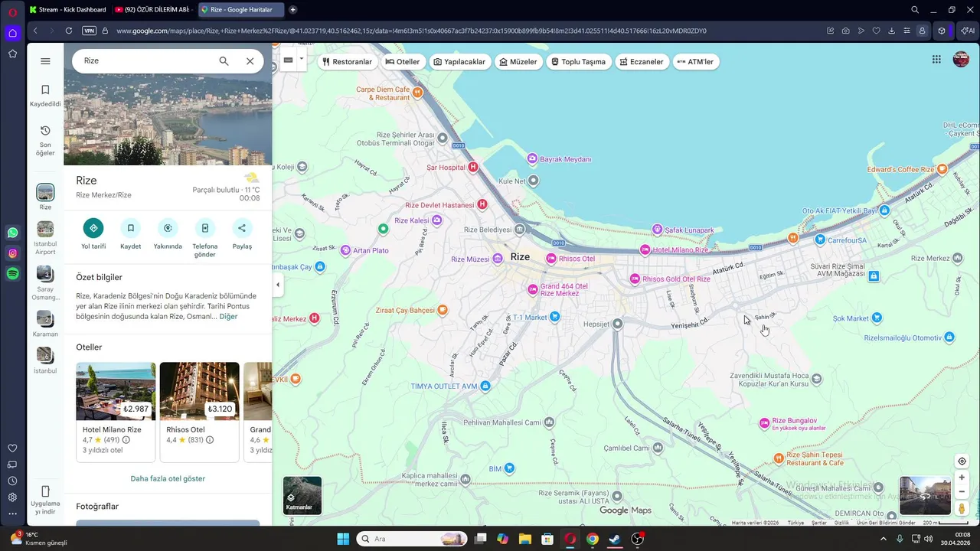This screenshot has width=980, height=551.
Task: Filter map by ATM'ler
Action: [695, 62]
